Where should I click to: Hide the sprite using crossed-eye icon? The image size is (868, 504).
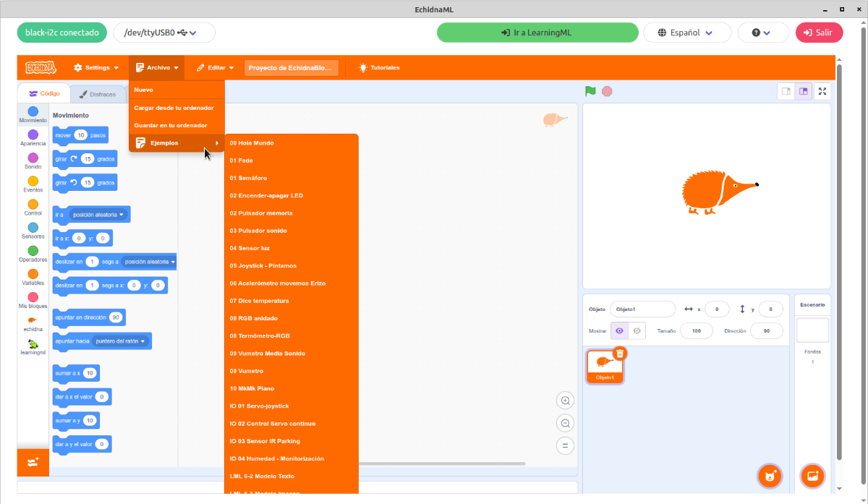[x=637, y=330]
